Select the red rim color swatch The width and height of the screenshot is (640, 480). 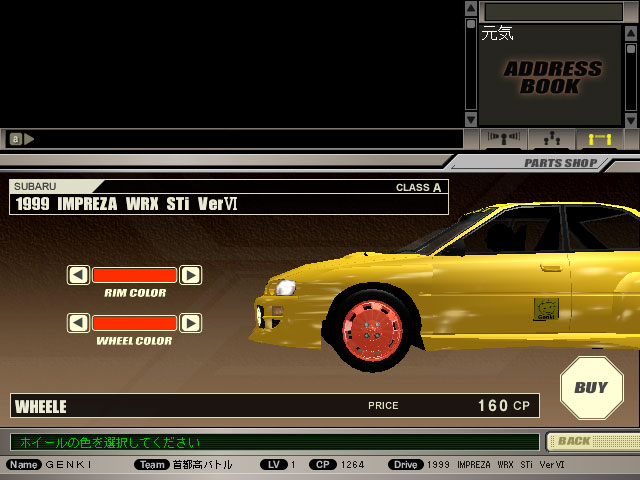point(134,274)
